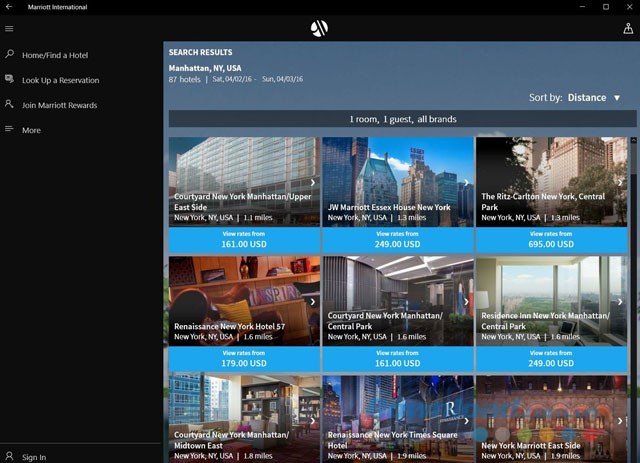Expand the Courtyard Midtown East chevron

coord(313,421)
